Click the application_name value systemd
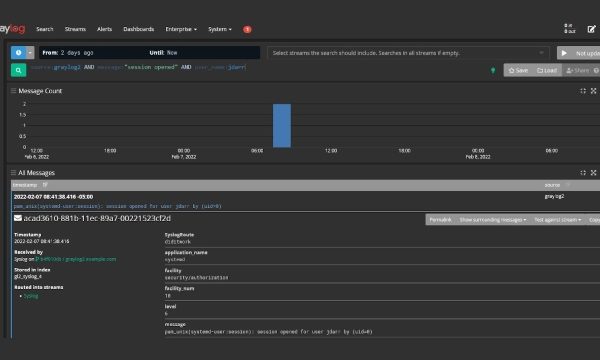600x360 pixels. tap(175, 259)
